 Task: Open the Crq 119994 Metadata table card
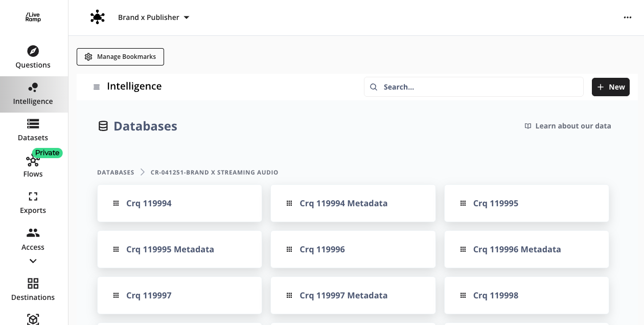pos(353,203)
